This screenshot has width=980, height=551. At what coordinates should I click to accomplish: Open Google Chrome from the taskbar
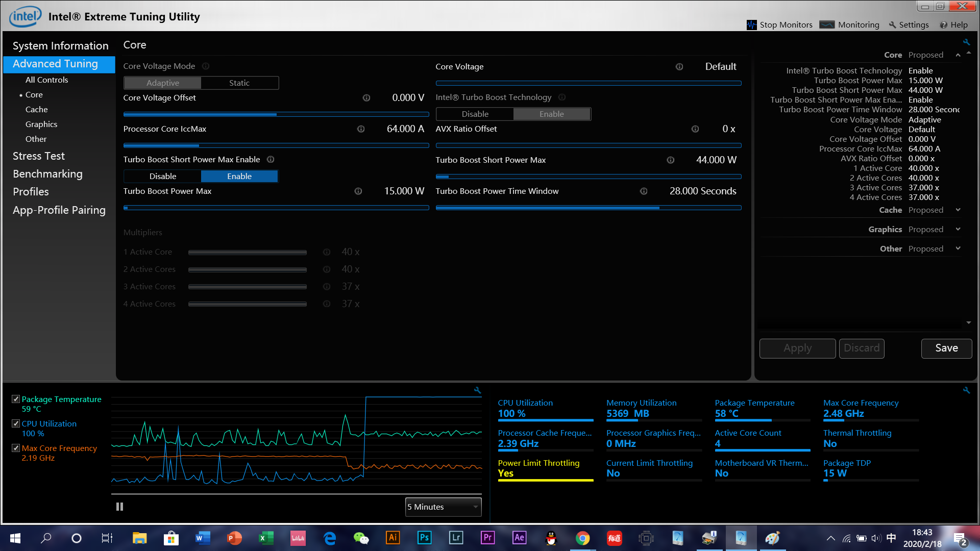tap(582, 538)
